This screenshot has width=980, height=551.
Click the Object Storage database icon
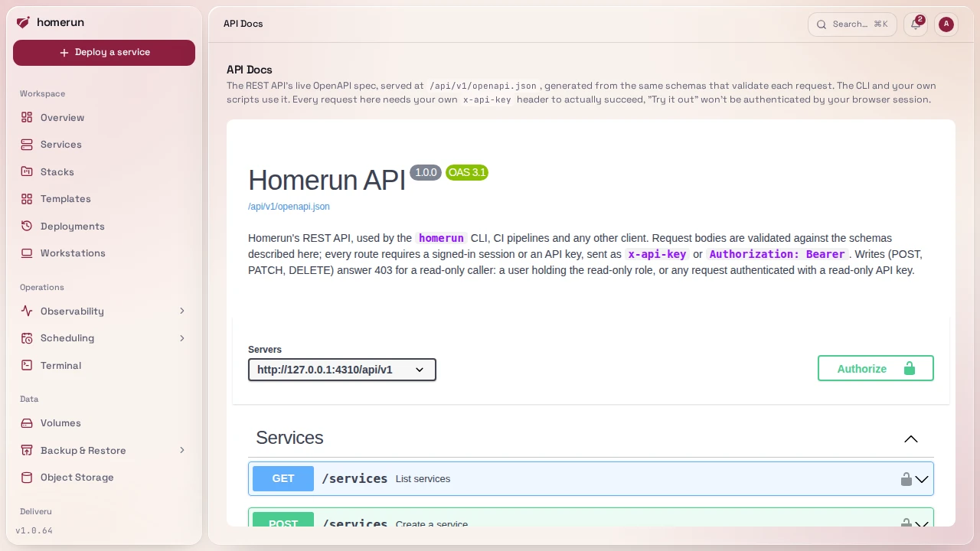(x=27, y=478)
